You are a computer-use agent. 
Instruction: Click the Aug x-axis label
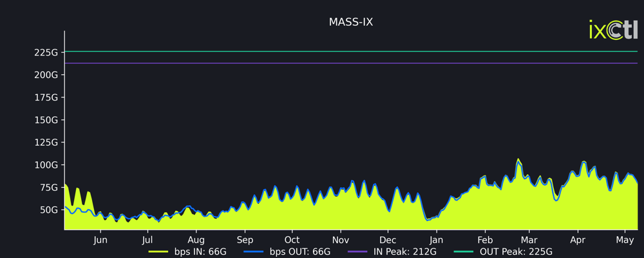coord(196,240)
